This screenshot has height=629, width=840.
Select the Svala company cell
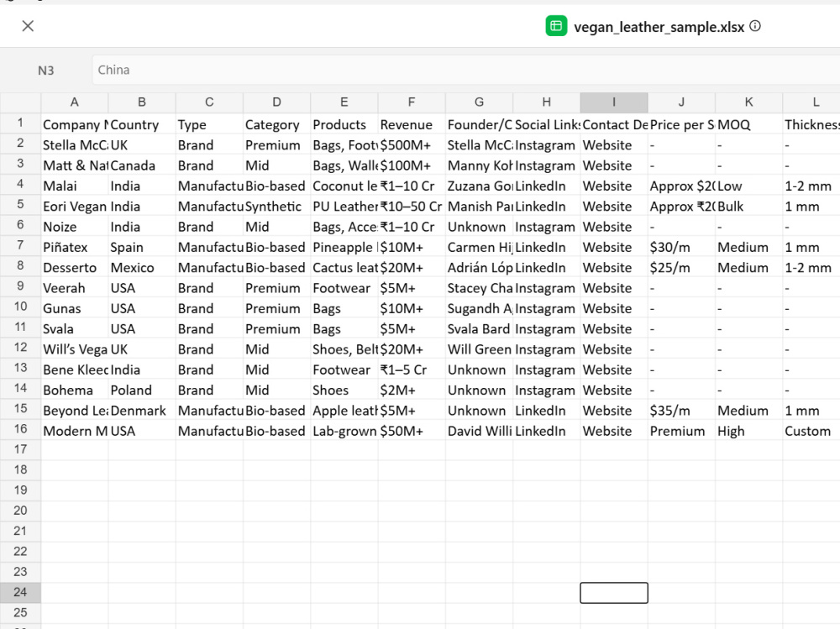pos(75,328)
